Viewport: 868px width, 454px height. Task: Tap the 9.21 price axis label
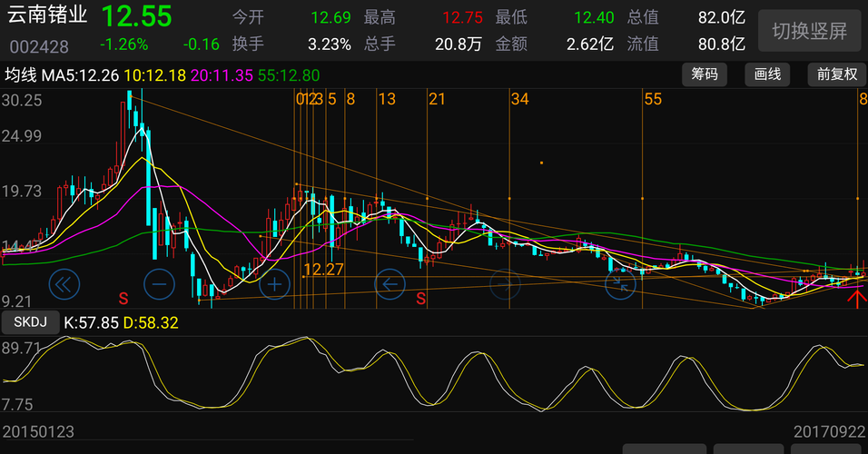(x=16, y=301)
